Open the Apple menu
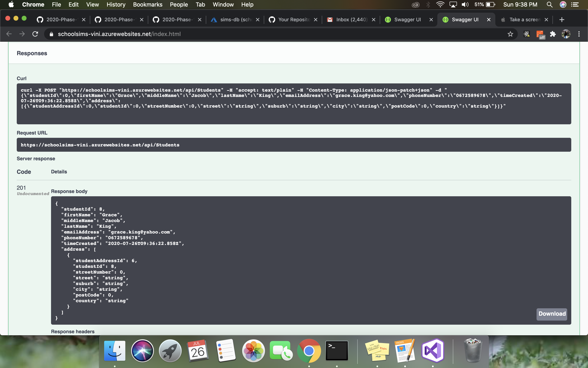Viewport: 588px width, 368px height. tap(11, 4)
